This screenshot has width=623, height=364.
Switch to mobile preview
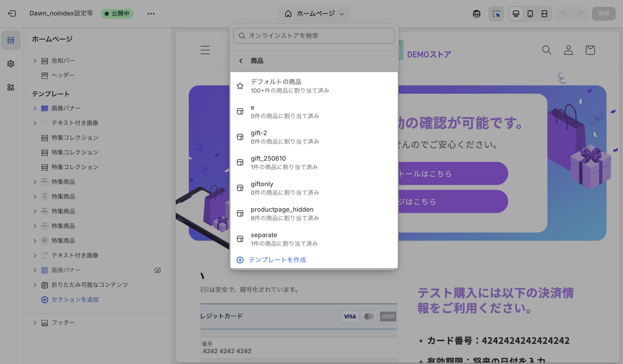[530, 13]
